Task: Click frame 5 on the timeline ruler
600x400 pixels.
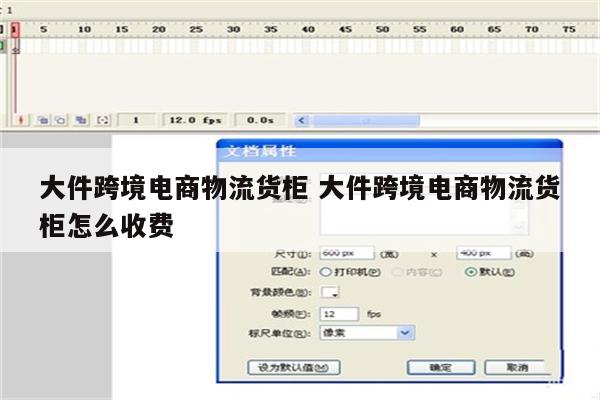Action: pyautogui.click(x=44, y=29)
